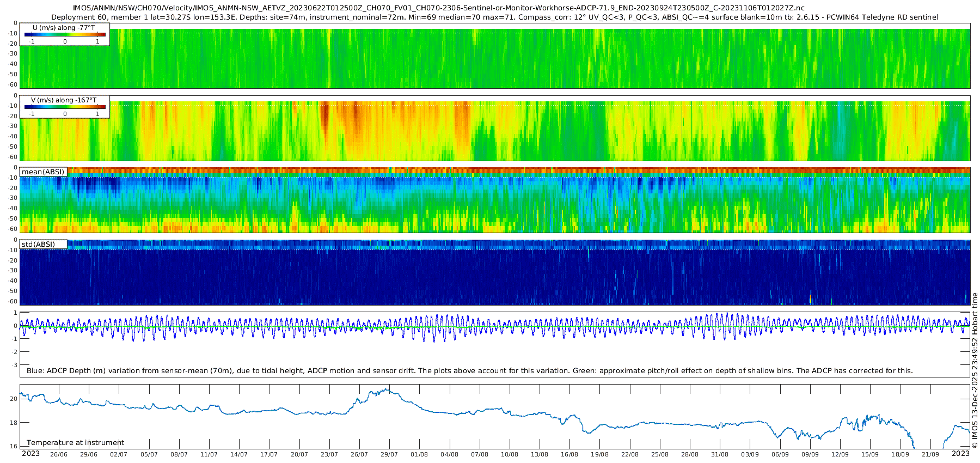
Task: Select the 'U (m/s) along -77°T' legend title
Action: [x=64, y=27]
